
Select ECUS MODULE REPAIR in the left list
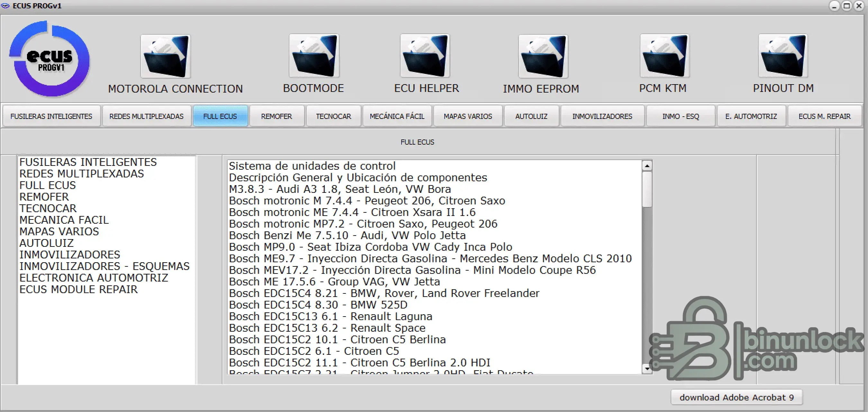click(x=78, y=289)
